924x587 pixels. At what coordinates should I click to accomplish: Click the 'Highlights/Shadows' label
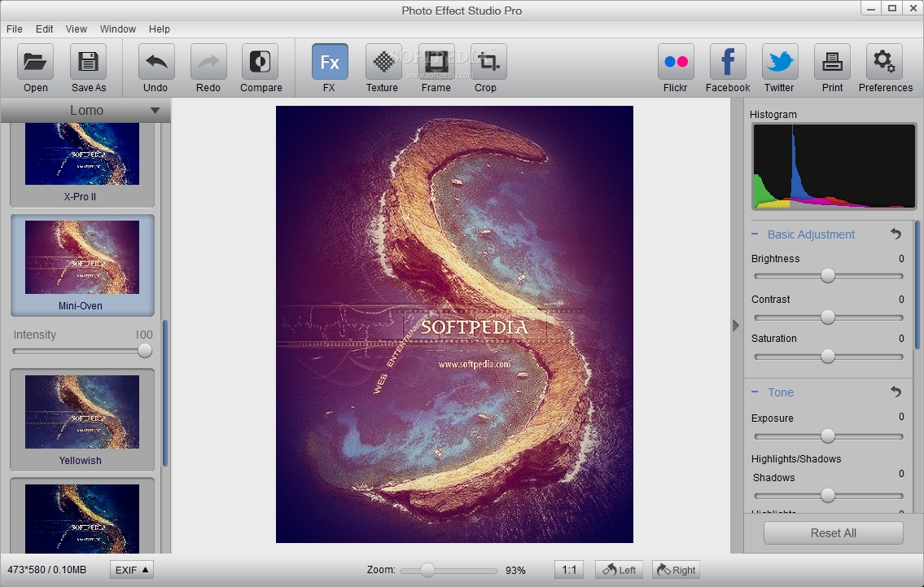[x=796, y=458]
